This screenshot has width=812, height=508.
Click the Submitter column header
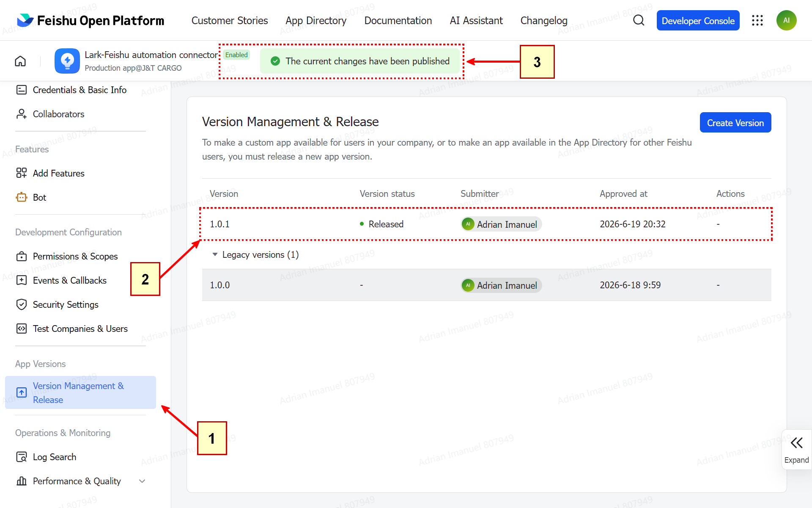480,193
